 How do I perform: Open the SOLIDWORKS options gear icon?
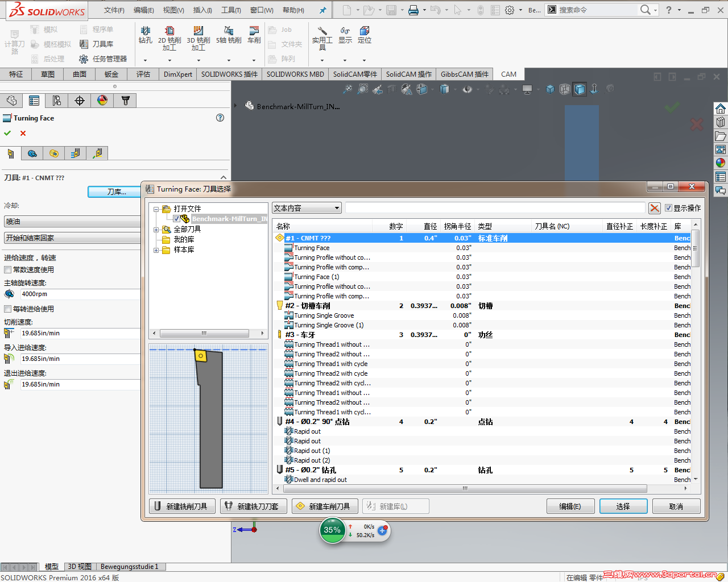(510, 10)
